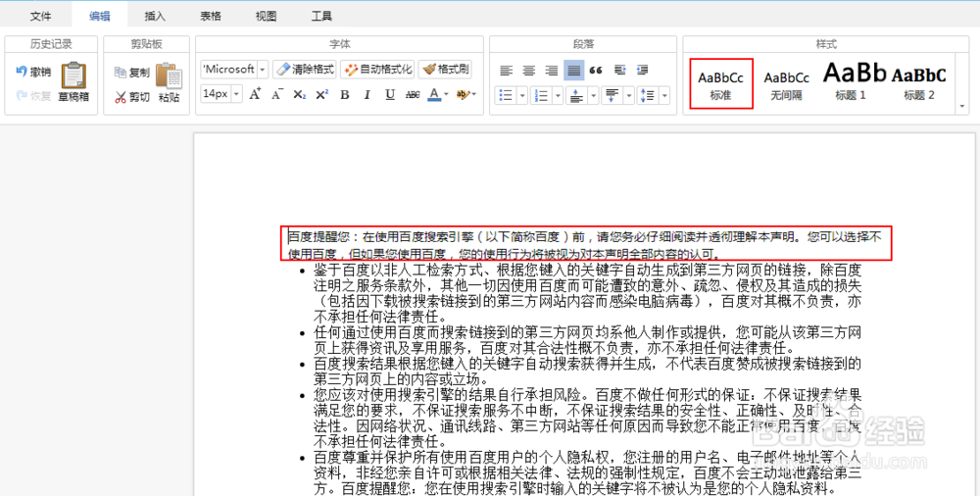Image resolution: width=980 pixels, height=496 pixels.
Task: Insert a block quote
Action: (x=596, y=70)
